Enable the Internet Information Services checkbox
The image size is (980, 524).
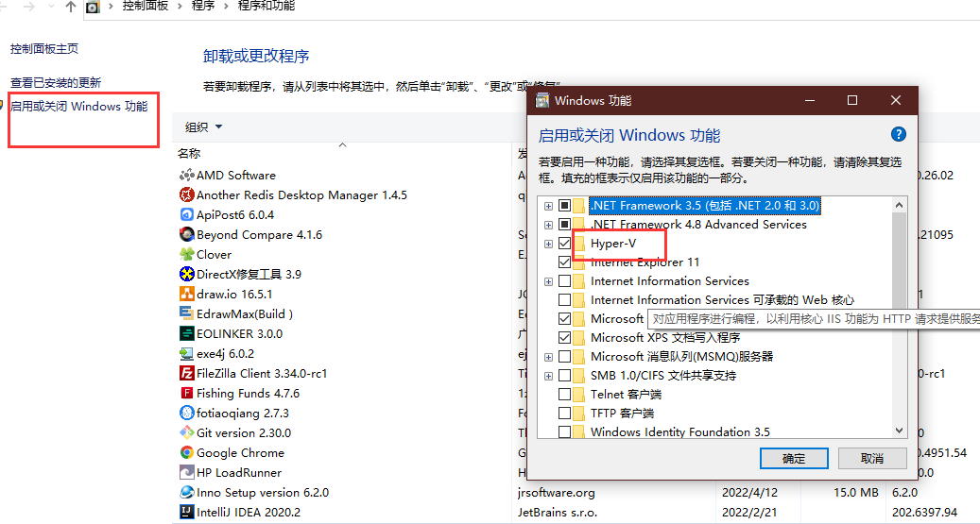(x=564, y=281)
